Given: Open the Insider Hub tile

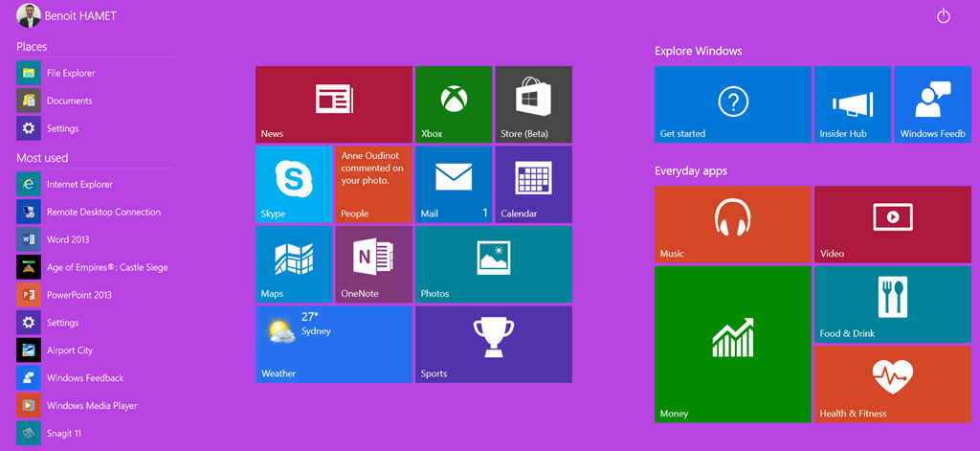Looking at the screenshot, I should click(x=852, y=103).
